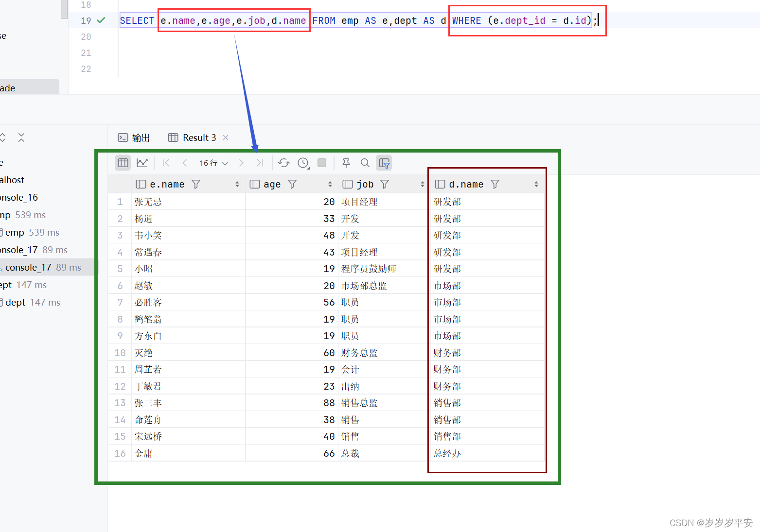The width and height of the screenshot is (760, 532).
Task: Filter the job column
Action: 385,184
